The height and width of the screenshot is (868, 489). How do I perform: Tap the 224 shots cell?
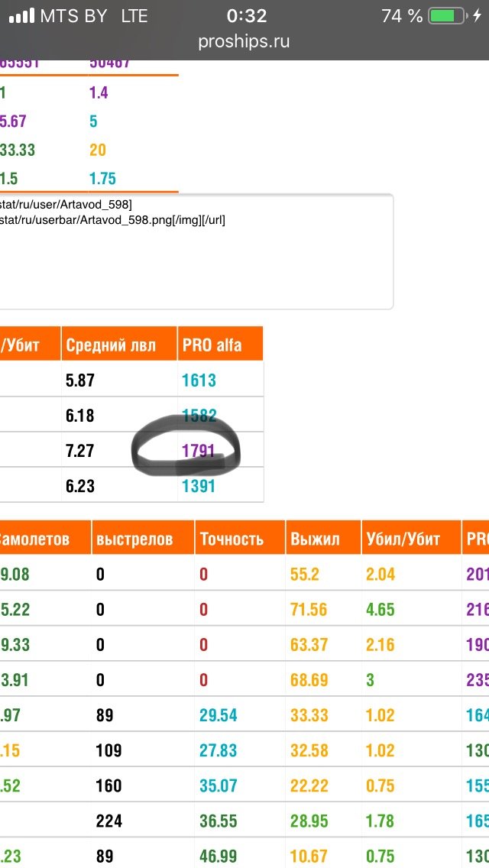point(109,821)
